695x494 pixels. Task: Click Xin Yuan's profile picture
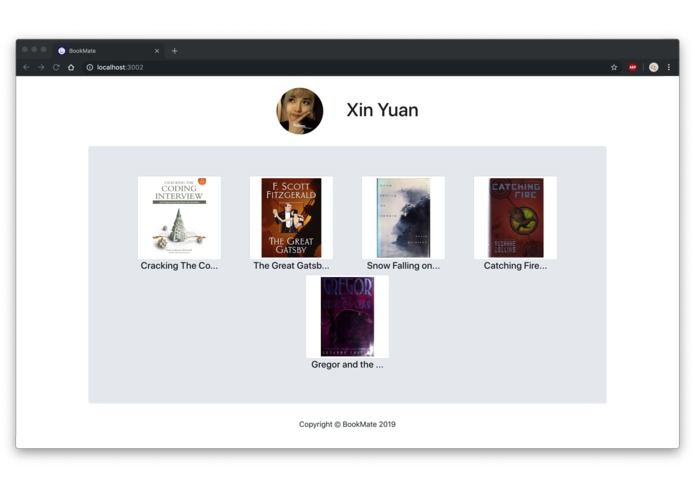tap(300, 111)
